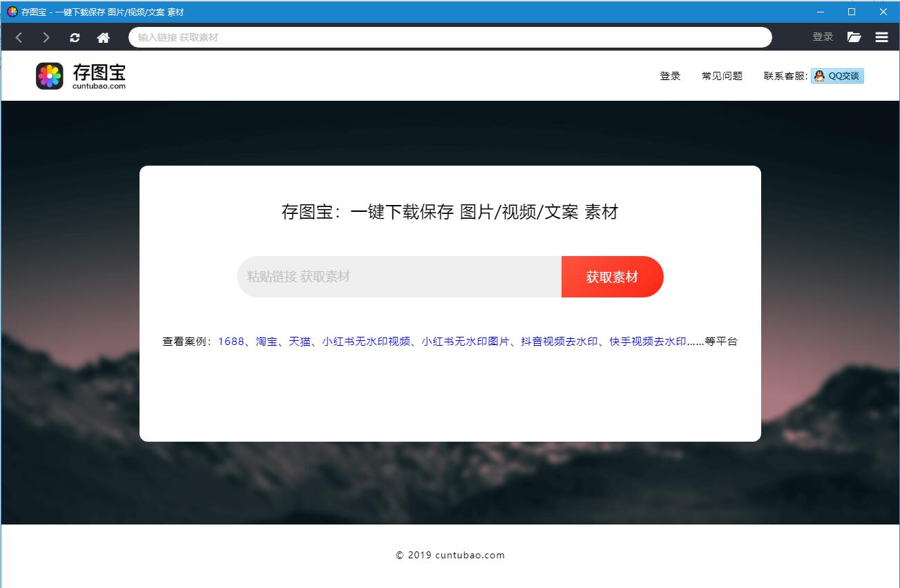Open the 天猫 example link
The width and height of the screenshot is (900, 588).
pos(300,342)
